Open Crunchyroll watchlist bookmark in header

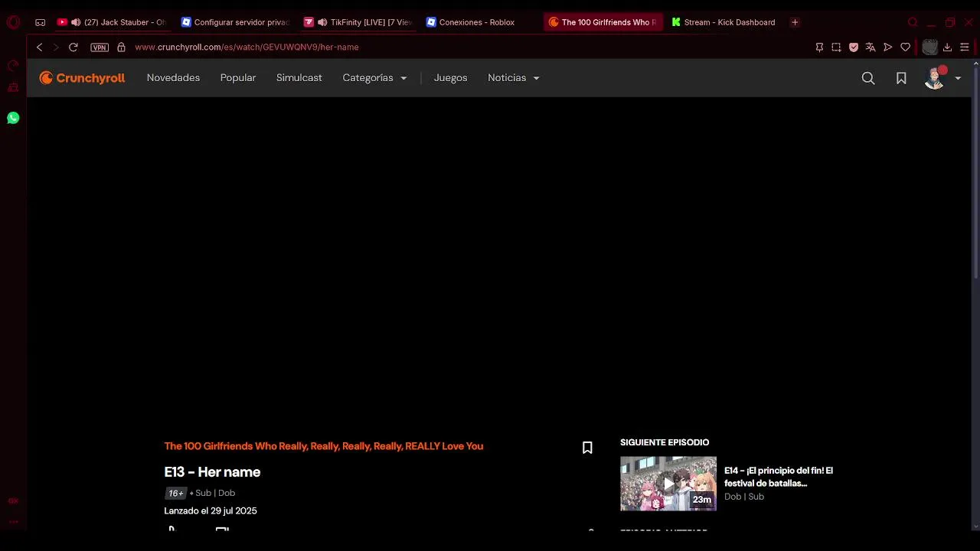click(901, 78)
